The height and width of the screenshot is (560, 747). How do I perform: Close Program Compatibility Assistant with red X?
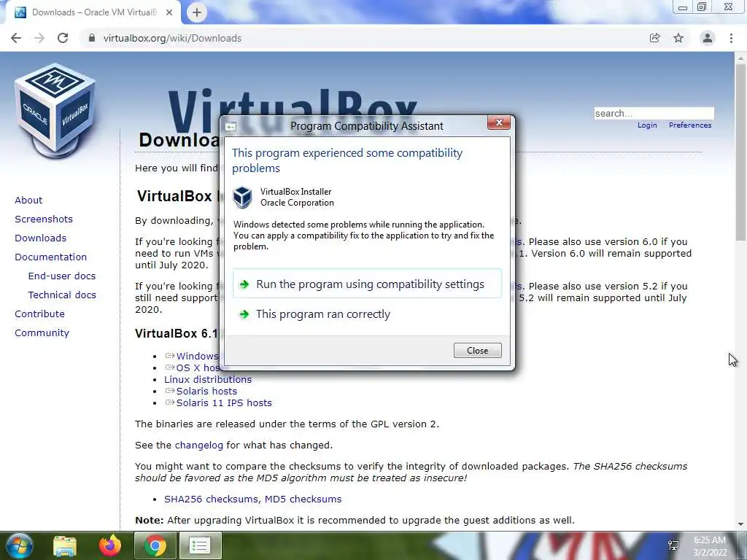(x=499, y=122)
